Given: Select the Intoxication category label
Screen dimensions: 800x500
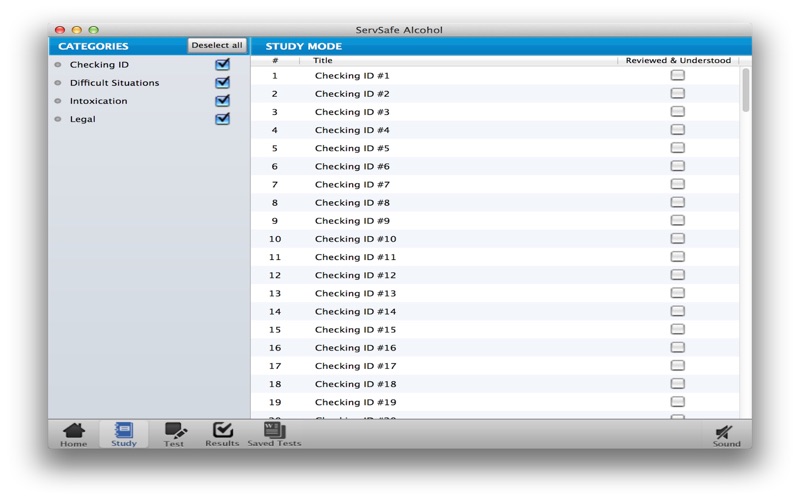Looking at the screenshot, I should click(98, 101).
